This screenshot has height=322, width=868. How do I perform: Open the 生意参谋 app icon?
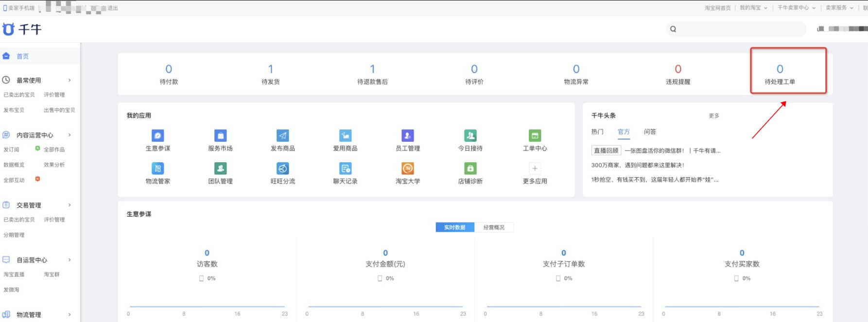(158, 136)
